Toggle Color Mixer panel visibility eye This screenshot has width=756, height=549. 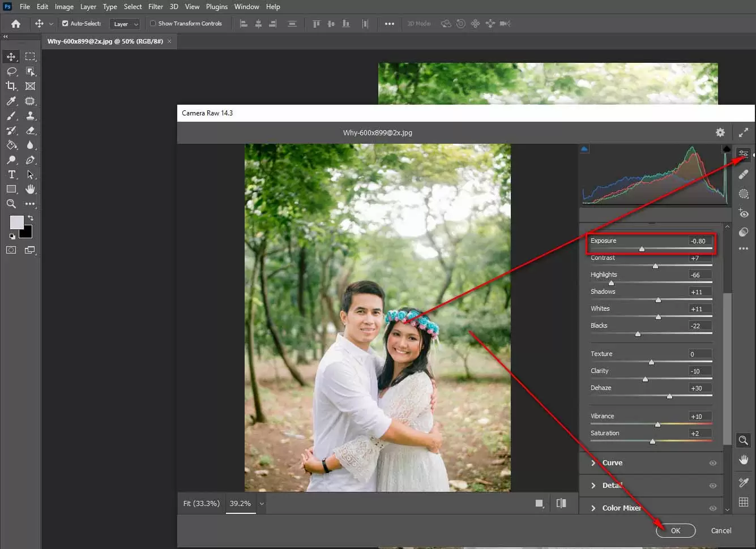point(713,508)
